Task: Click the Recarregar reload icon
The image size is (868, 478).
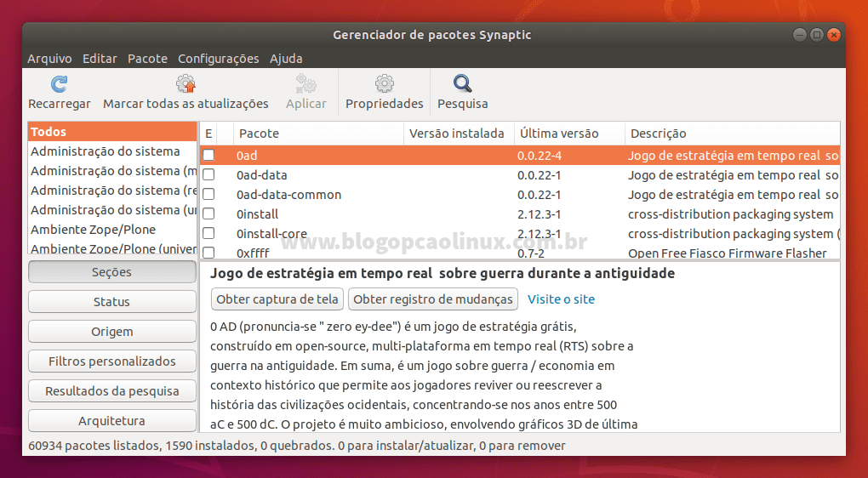Action: click(x=59, y=84)
